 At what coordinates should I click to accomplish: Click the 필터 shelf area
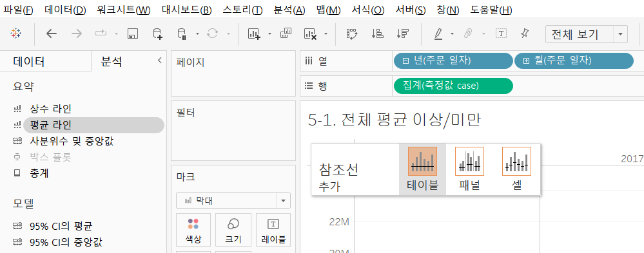coord(233,131)
